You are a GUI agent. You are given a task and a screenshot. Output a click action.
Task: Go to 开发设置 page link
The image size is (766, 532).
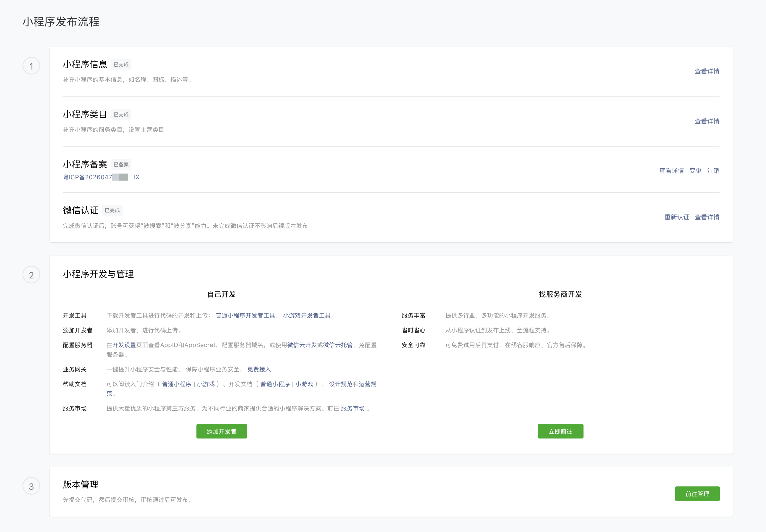(x=124, y=345)
